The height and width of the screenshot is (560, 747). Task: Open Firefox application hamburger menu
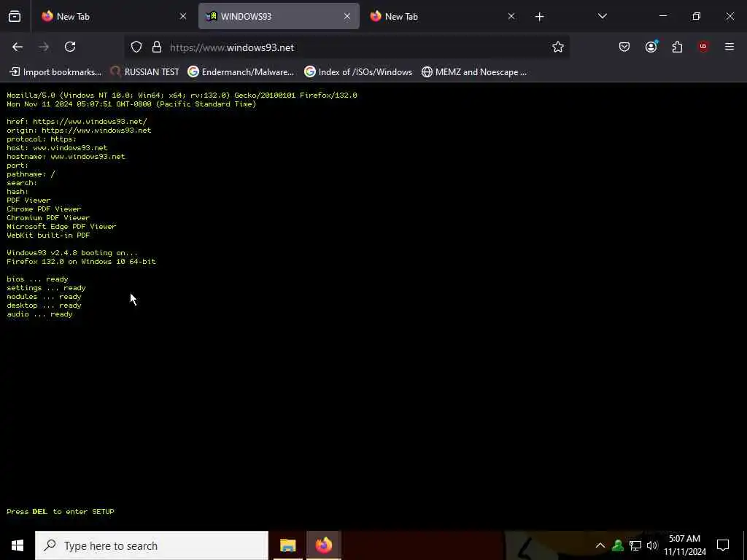click(729, 47)
